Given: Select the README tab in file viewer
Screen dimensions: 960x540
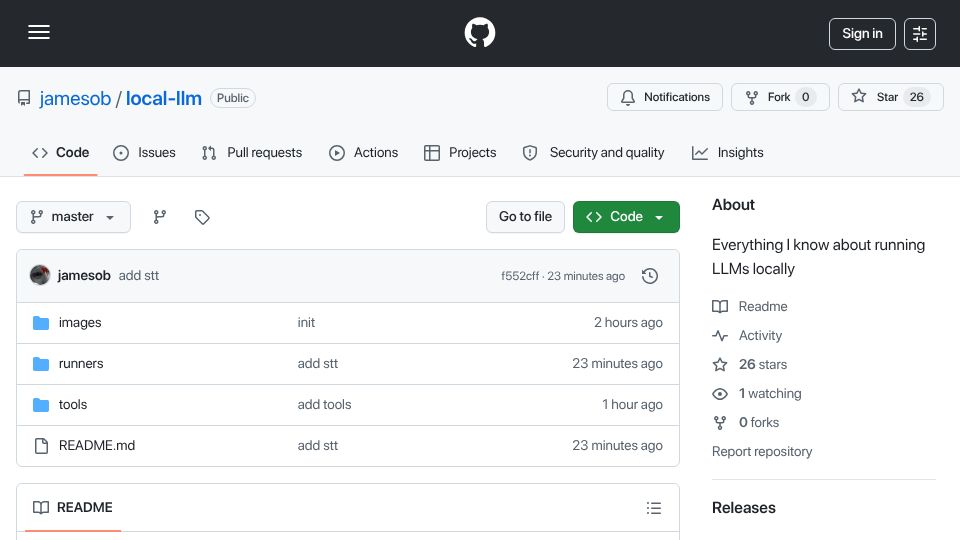Looking at the screenshot, I should pyautogui.click(x=73, y=508).
